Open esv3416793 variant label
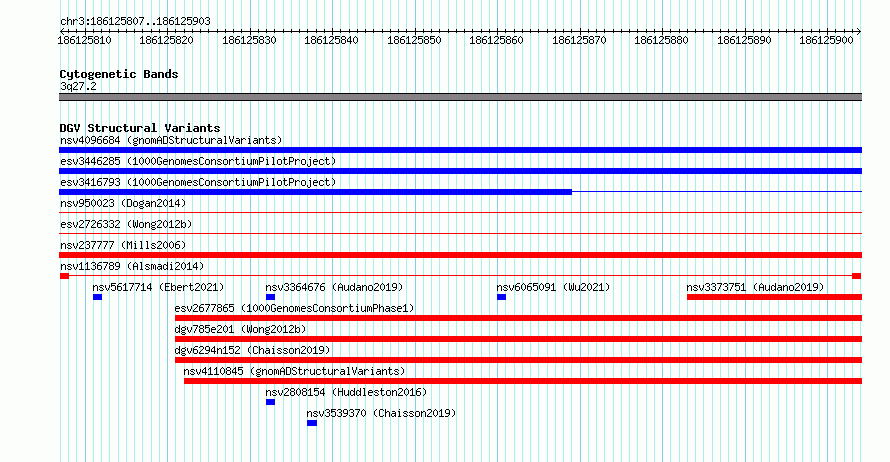Viewport: 890px width, 462px height. click(198, 182)
